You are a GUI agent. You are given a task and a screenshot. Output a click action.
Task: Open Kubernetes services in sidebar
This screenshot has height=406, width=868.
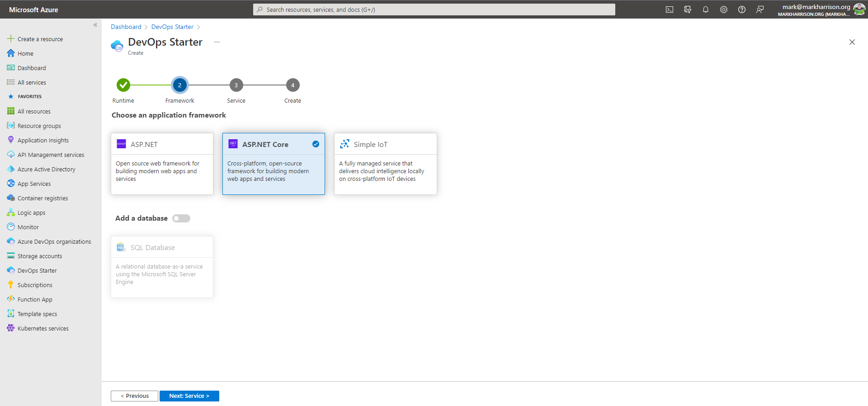[x=43, y=328]
